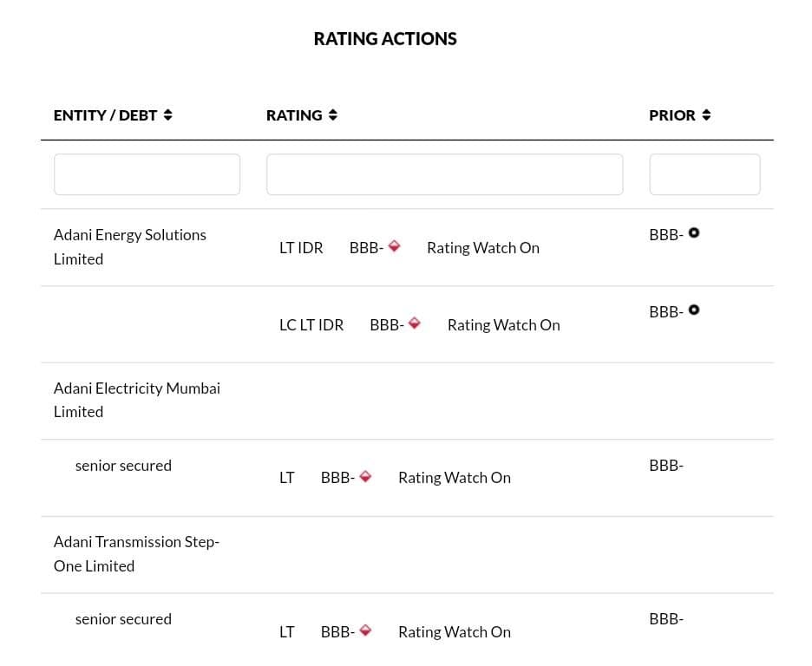812x666 pixels.
Task: Click BBB- rating value in LT IDR row
Action: click(x=367, y=248)
